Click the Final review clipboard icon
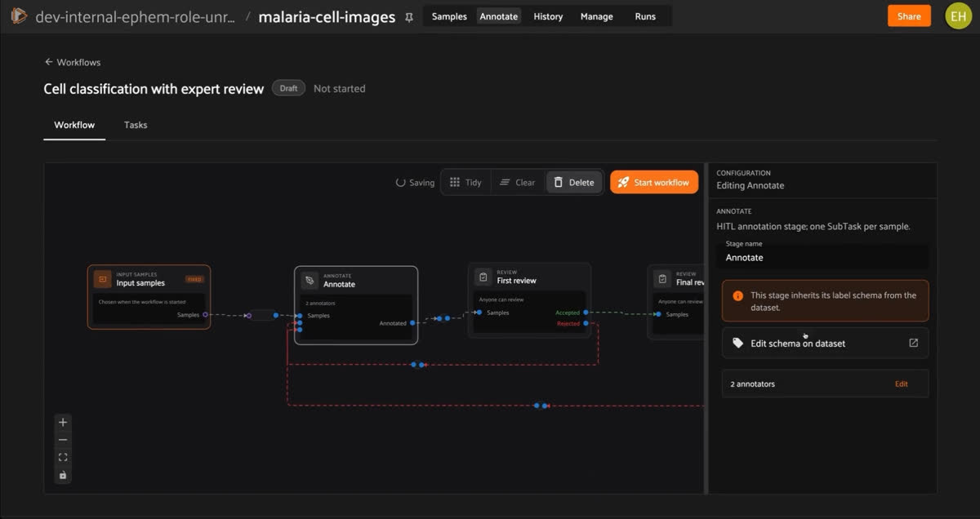Image resolution: width=980 pixels, height=519 pixels. point(662,278)
